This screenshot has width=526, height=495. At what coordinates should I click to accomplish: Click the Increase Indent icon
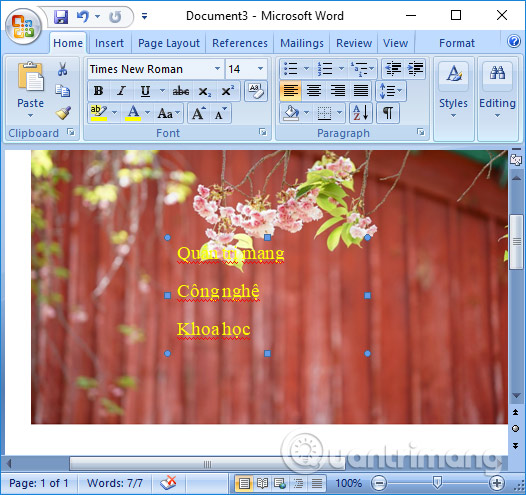pyautogui.click(x=415, y=68)
